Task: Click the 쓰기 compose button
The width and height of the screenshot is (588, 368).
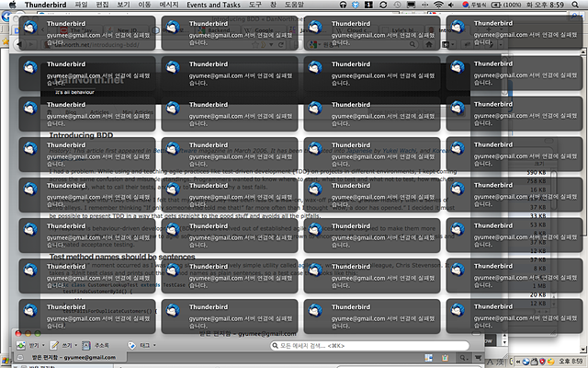Action: pyautogui.click(x=61, y=345)
